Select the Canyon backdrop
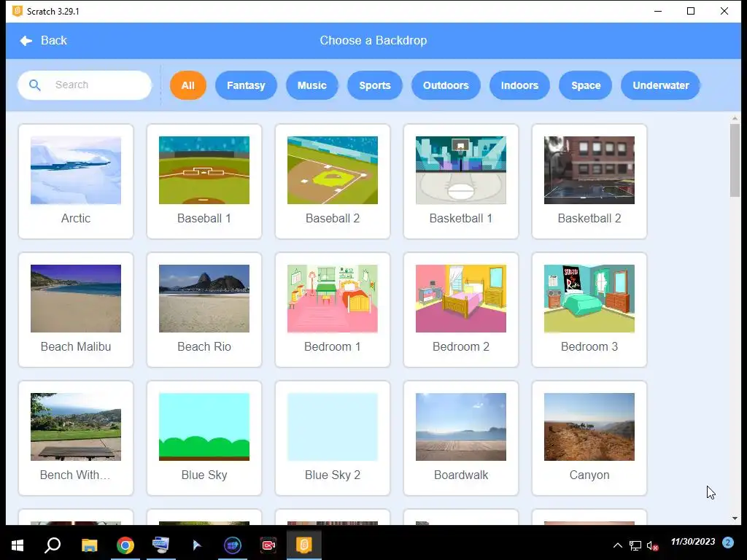This screenshot has height=560, width=747. (x=589, y=438)
